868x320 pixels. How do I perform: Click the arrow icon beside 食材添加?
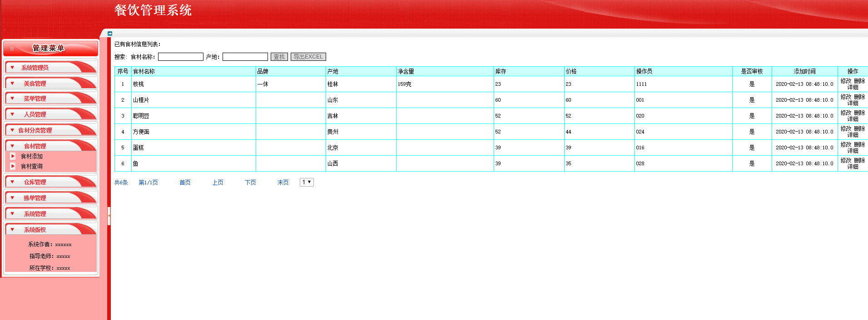[x=13, y=156]
